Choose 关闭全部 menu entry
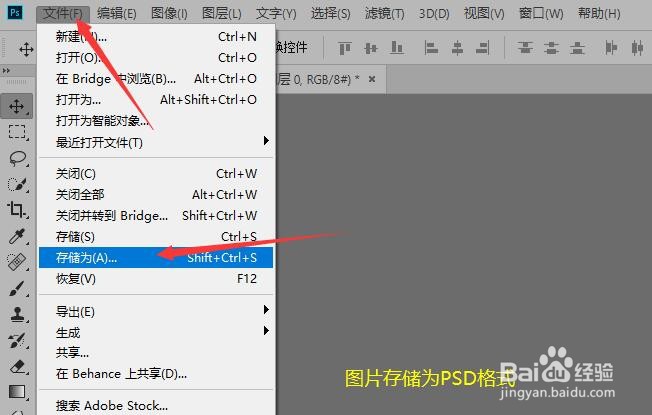This screenshot has width=652, height=415. click(x=156, y=195)
